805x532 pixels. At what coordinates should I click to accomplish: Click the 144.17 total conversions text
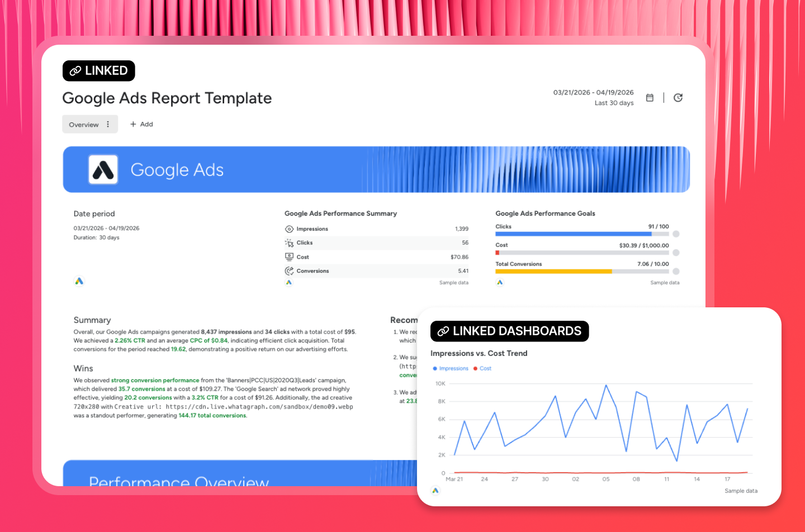[212, 416]
